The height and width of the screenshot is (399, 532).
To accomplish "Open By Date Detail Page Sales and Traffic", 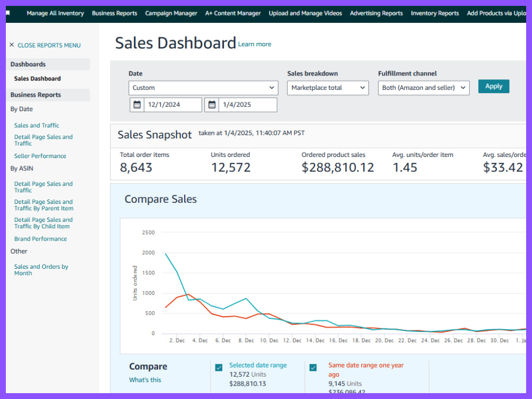I will (x=44, y=140).
